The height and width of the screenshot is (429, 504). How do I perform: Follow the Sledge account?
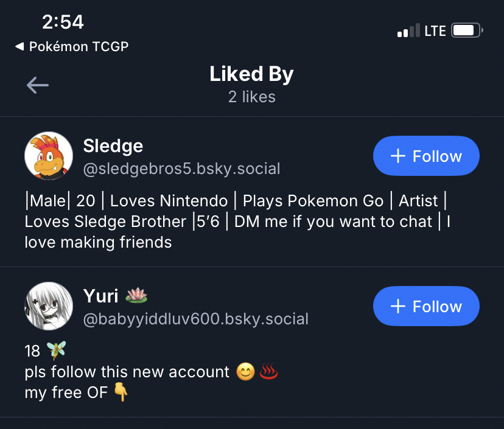pyautogui.click(x=426, y=156)
